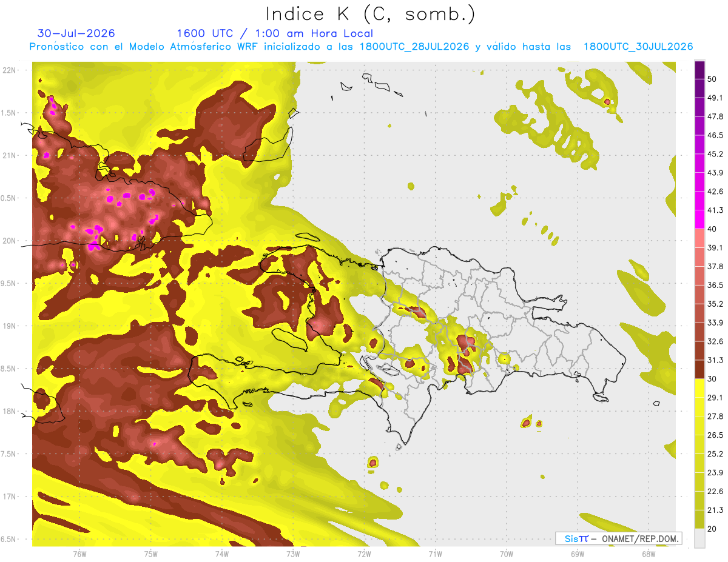Click the color scale value 20

coord(712,529)
